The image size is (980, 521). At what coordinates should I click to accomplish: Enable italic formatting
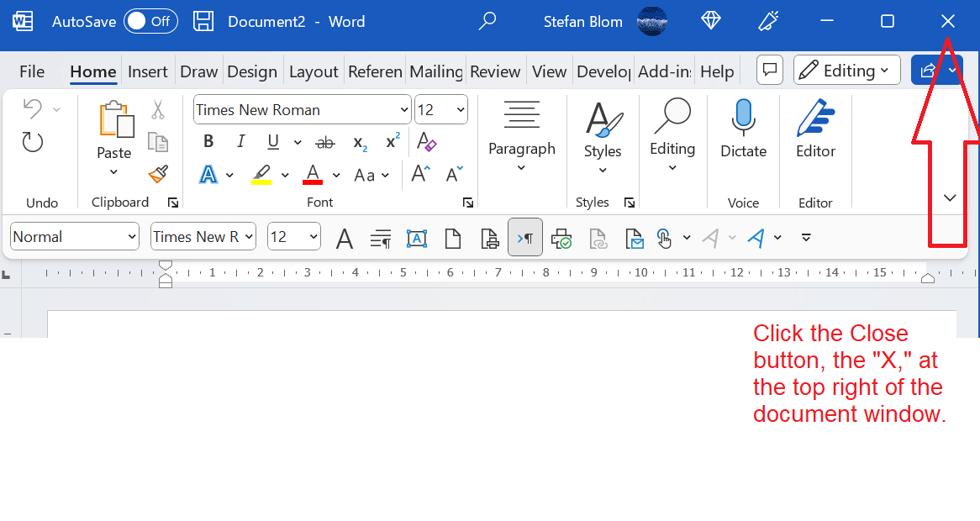coord(240,141)
